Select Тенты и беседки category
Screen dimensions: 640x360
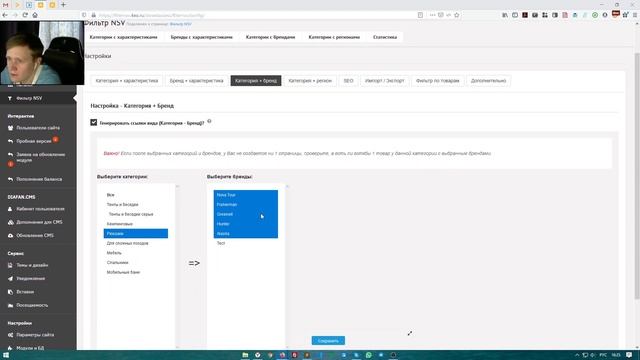pyautogui.click(x=136, y=204)
